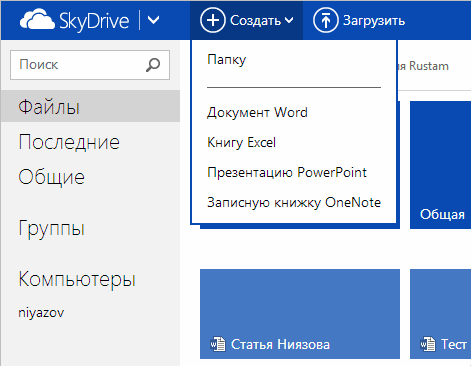This screenshot has height=366, width=471.
Task: Click the Word icon on Статья Ниязова
Action: coord(218,344)
